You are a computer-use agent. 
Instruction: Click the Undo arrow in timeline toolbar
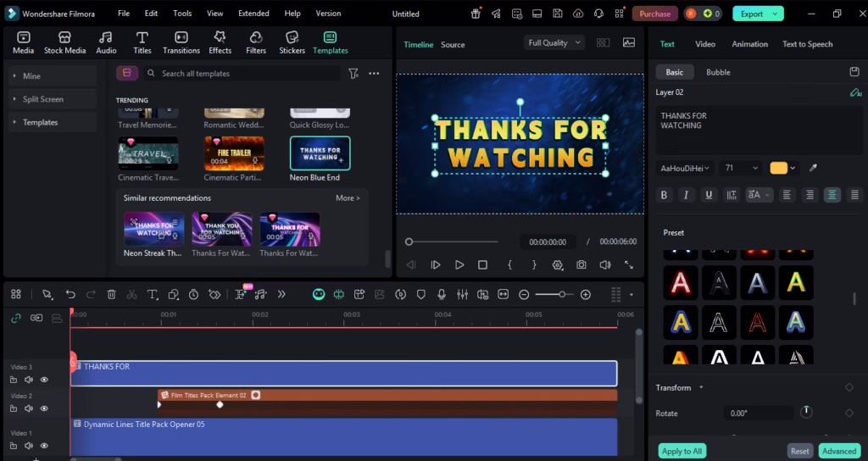[x=70, y=294]
